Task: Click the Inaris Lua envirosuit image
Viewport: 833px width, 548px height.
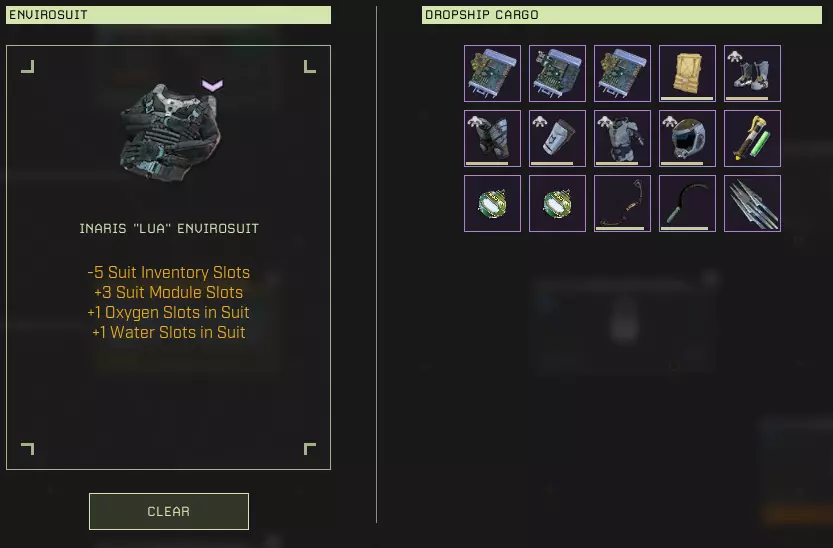Action: pos(169,132)
